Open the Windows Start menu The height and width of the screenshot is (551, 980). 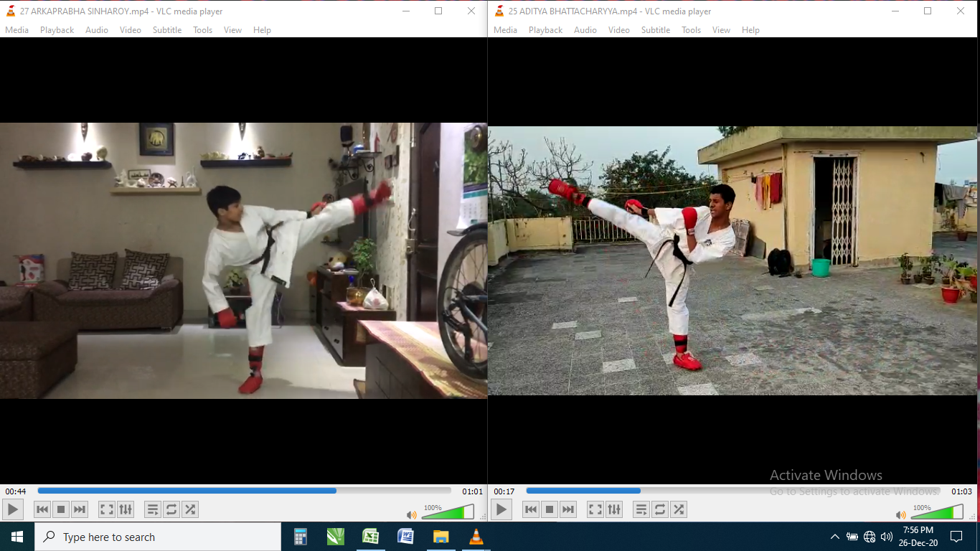pos(17,537)
